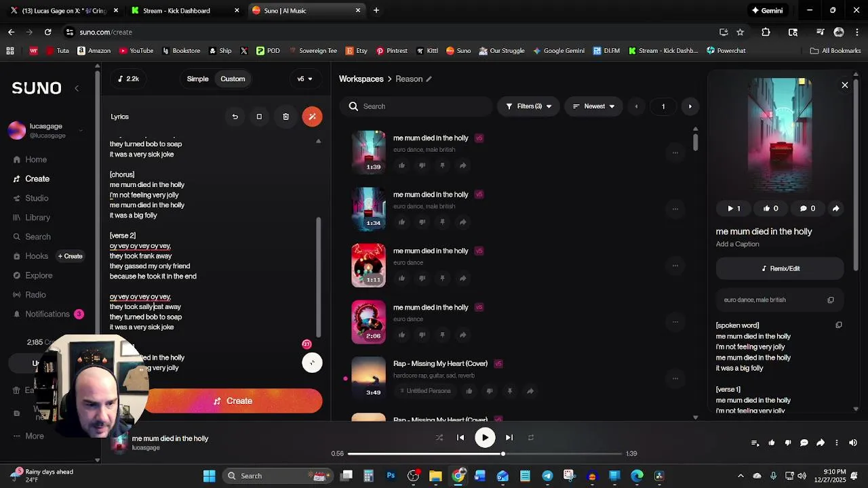The image size is (868, 488).
Task: Copy the lyrics in the detail panel
Action: (x=839, y=325)
